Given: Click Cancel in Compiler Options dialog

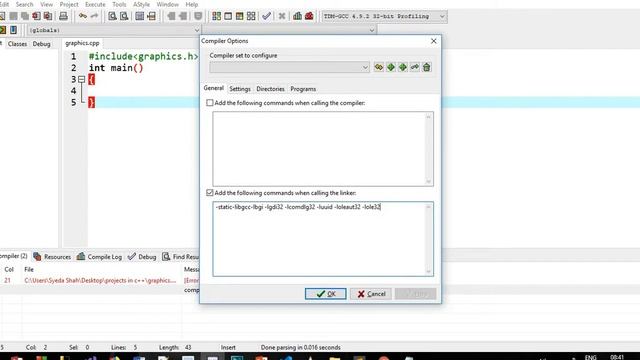Looking at the screenshot, I should 371,293.
